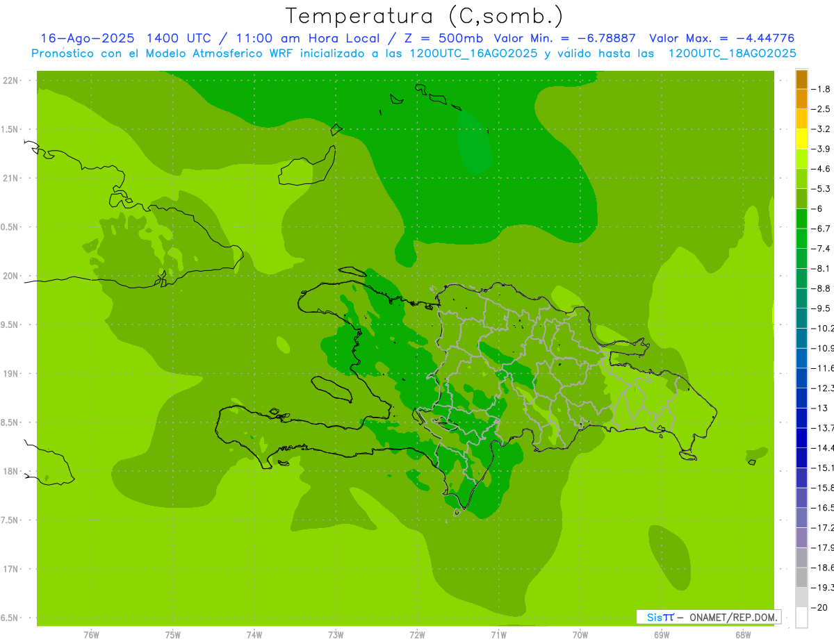834x644 pixels.
Task: Click 'Valor Min. = -6.78887' readout
Action: tap(564, 38)
